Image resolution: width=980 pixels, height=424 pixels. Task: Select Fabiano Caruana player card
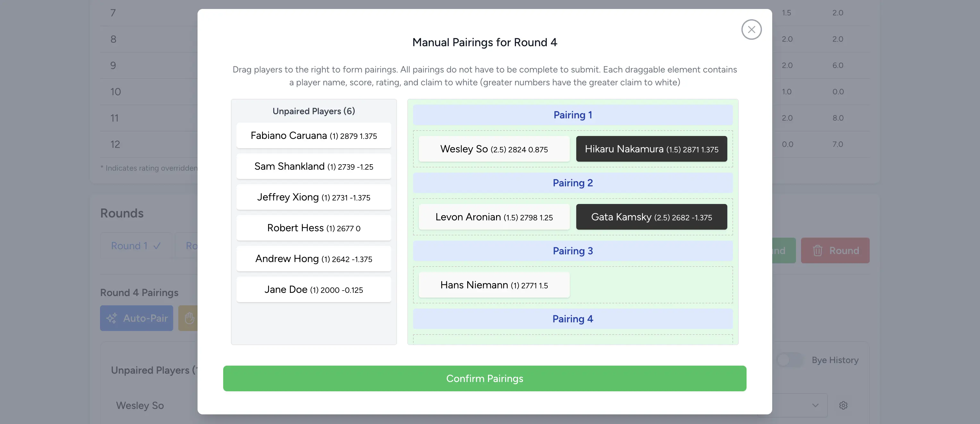click(x=314, y=135)
